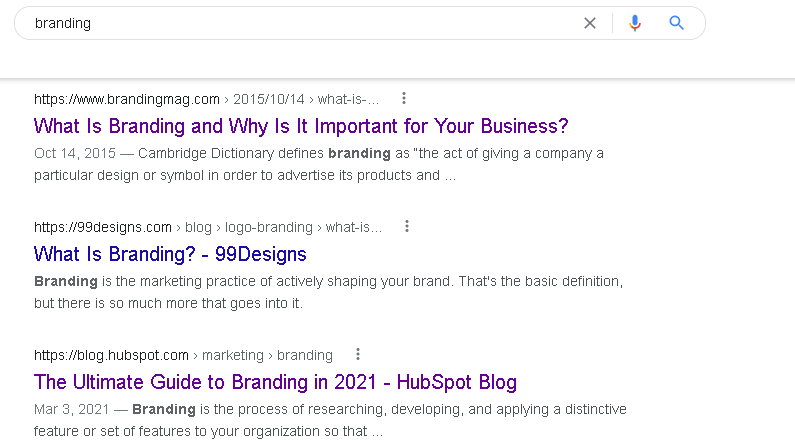This screenshot has width=795, height=446.
Task: Clear the search box with the X icon
Action: pos(590,23)
